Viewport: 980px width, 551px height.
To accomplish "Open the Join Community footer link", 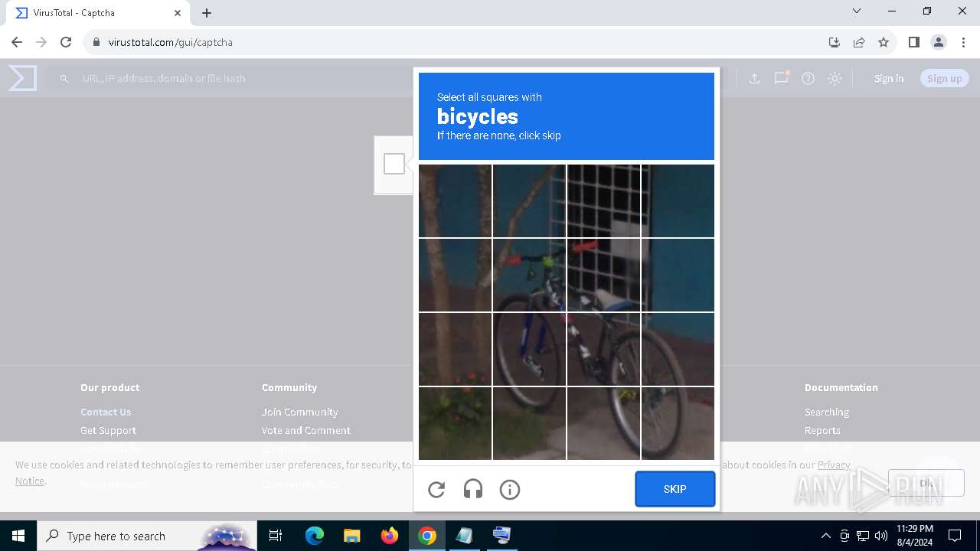I will click(299, 412).
